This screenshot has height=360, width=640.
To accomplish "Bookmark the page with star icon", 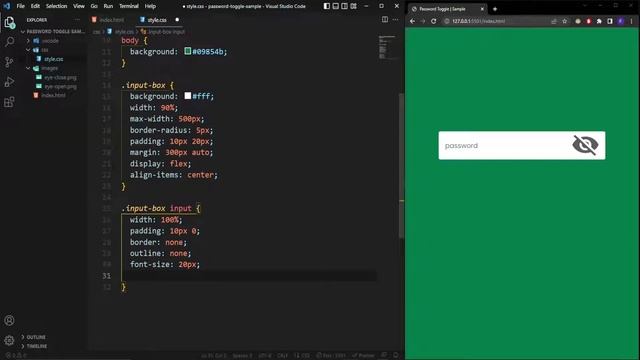I will [564, 21].
